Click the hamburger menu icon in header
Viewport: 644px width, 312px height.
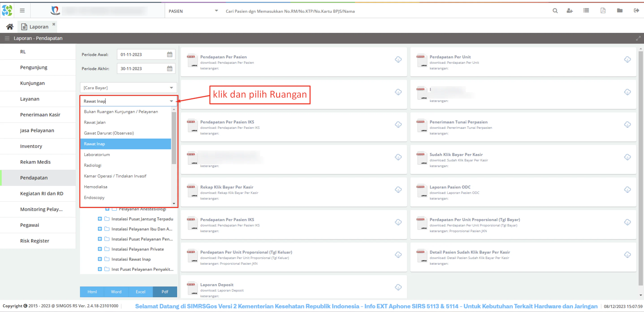(x=22, y=11)
